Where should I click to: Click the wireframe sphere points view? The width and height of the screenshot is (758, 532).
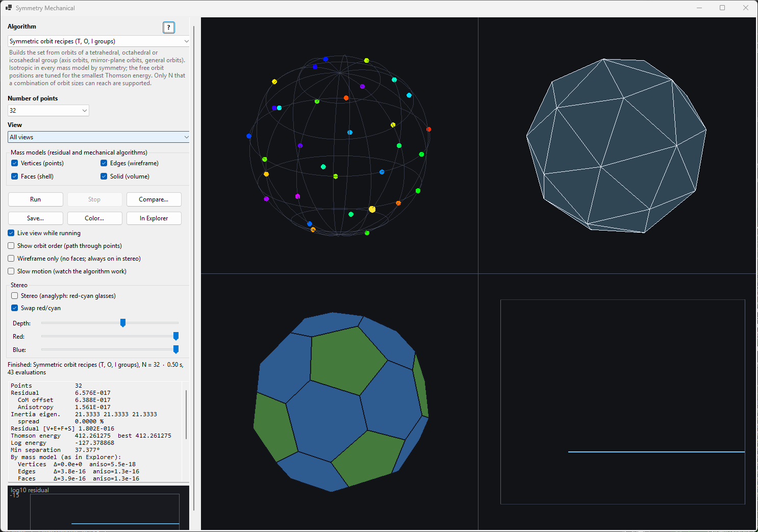tap(339, 145)
